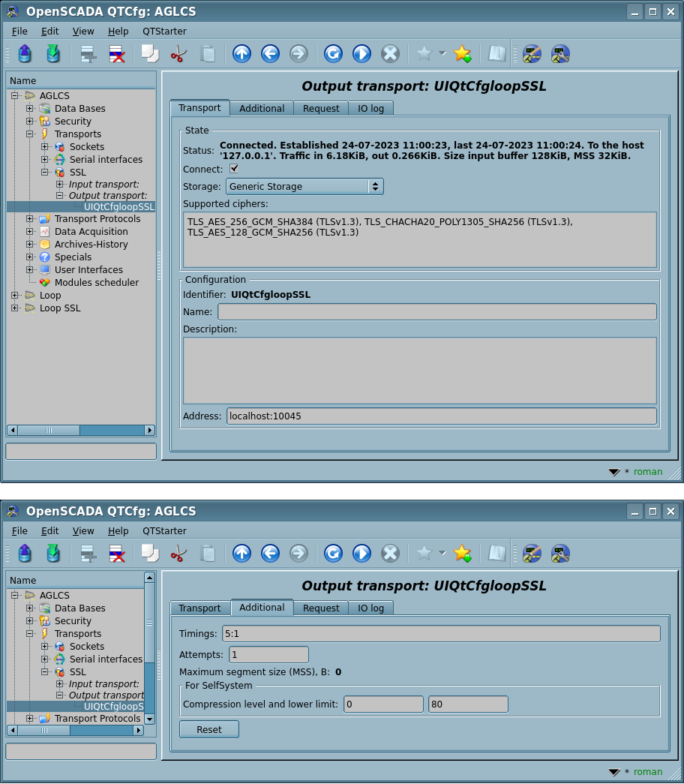Expand the Archives-History tree node
Screen dimensions: 684x784
[30, 245]
